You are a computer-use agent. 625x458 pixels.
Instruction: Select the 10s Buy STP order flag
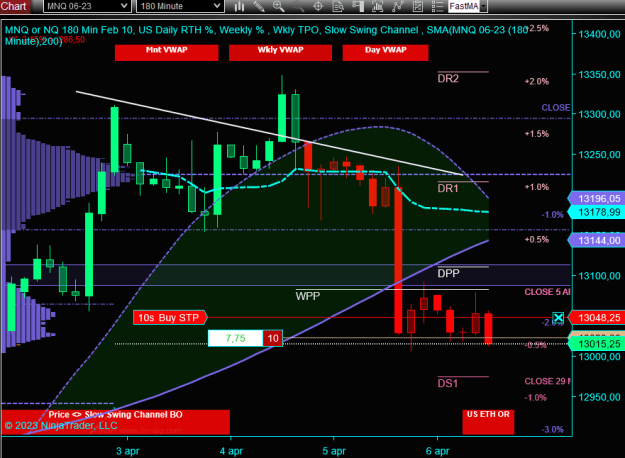[170, 318]
